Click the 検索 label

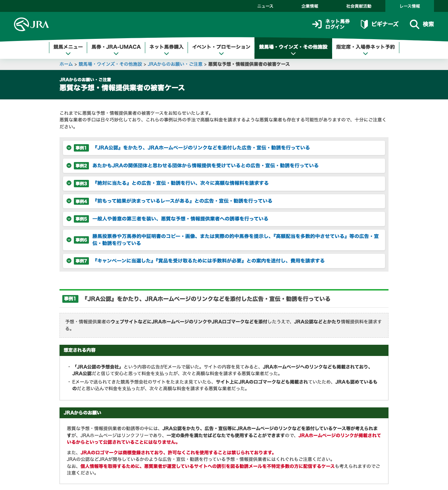click(x=428, y=24)
